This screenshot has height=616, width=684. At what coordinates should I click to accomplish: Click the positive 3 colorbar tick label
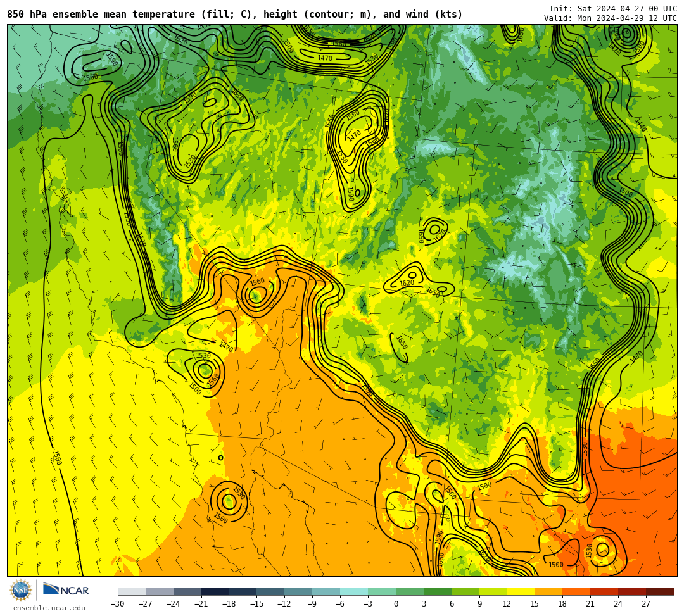(424, 604)
